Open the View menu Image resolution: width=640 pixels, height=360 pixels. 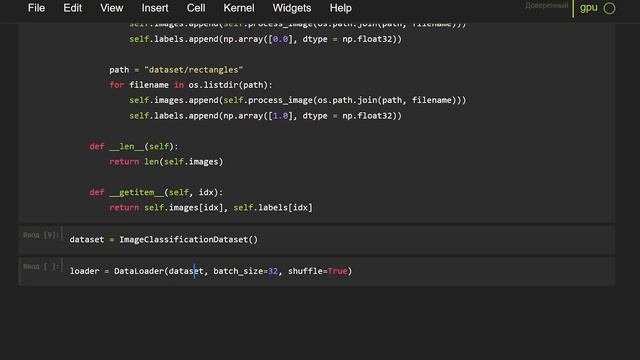(111, 8)
